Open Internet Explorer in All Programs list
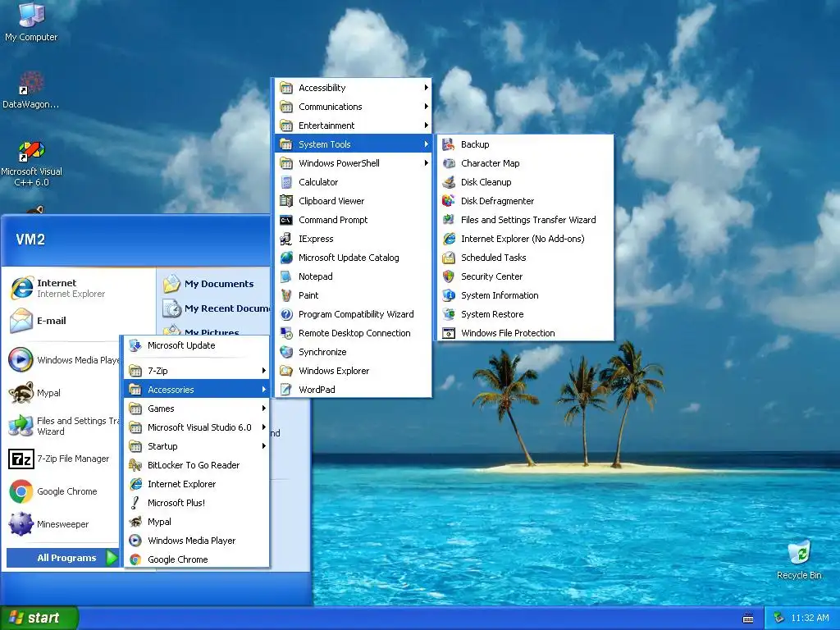Screen dimensions: 840x630 coord(197,484)
